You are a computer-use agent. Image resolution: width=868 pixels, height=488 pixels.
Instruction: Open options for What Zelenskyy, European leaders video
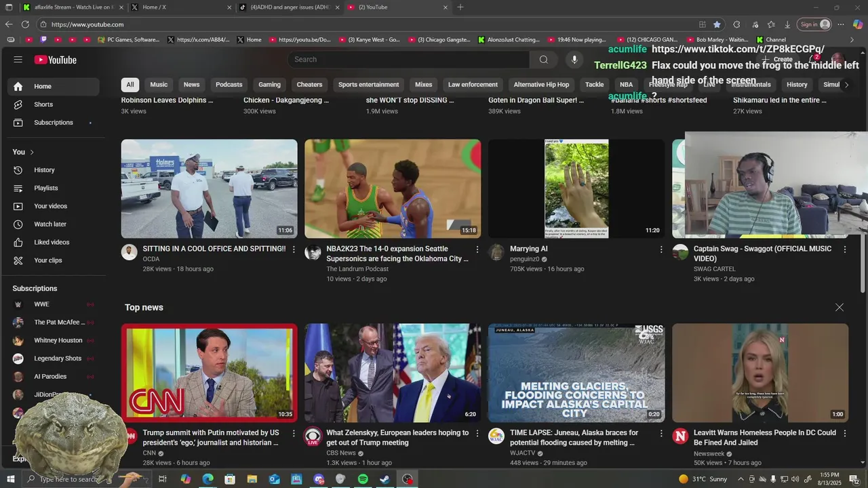coord(477,433)
